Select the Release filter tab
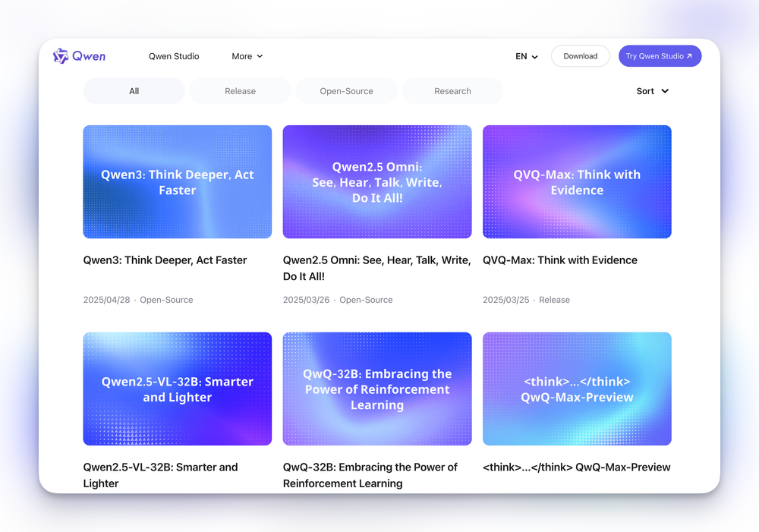759x532 pixels. point(240,91)
